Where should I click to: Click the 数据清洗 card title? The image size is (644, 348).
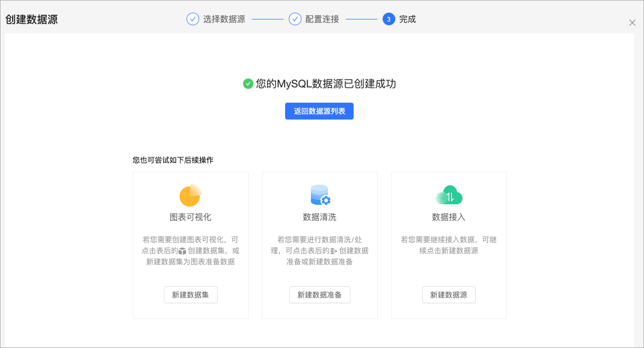pos(320,217)
